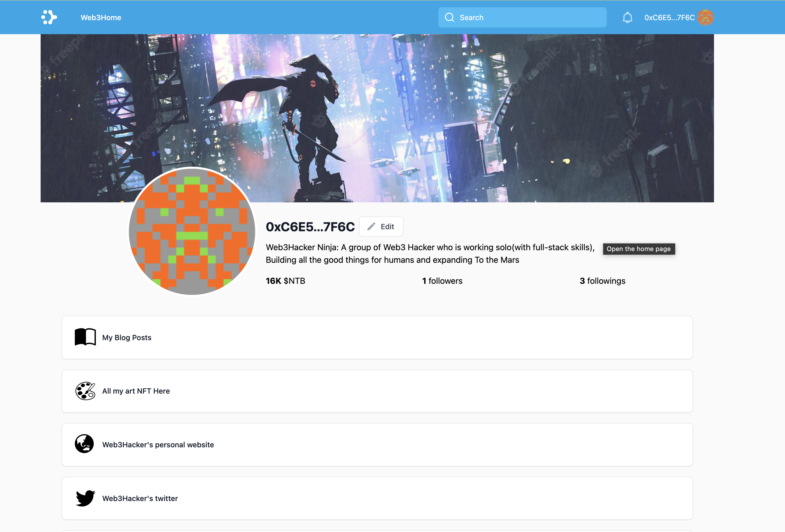Open Web3Hacker's twitter link
Screen dimensions: 785x532
pyautogui.click(x=140, y=498)
